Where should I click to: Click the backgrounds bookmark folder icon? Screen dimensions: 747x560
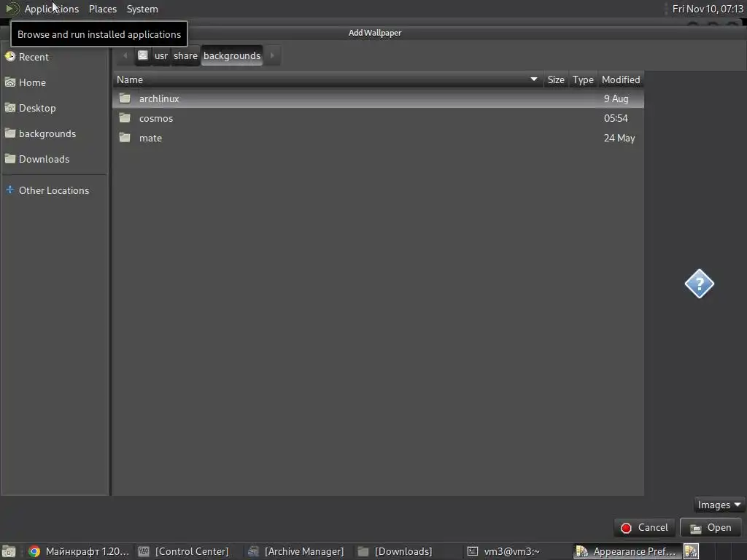[10, 133]
